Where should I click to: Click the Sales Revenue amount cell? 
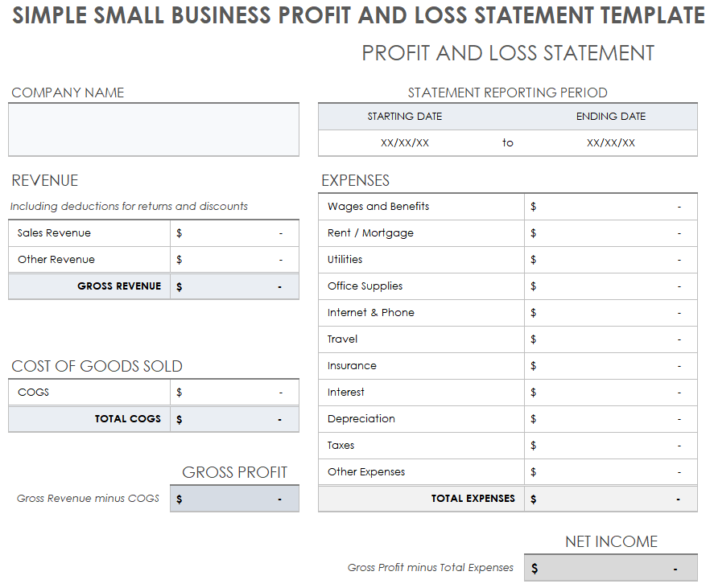(233, 233)
